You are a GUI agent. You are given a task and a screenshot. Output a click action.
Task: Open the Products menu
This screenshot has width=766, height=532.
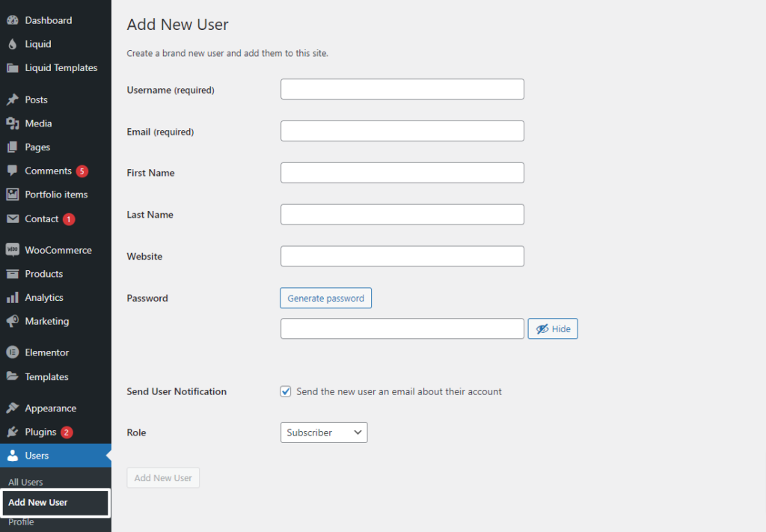55,274
